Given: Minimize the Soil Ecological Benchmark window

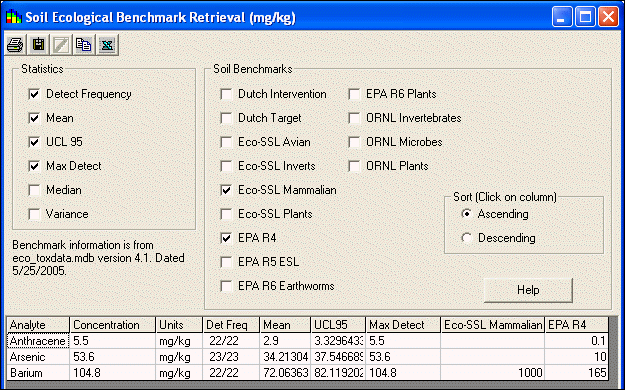Looking at the screenshot, I should pyautogui.click(x=562, y=17).
